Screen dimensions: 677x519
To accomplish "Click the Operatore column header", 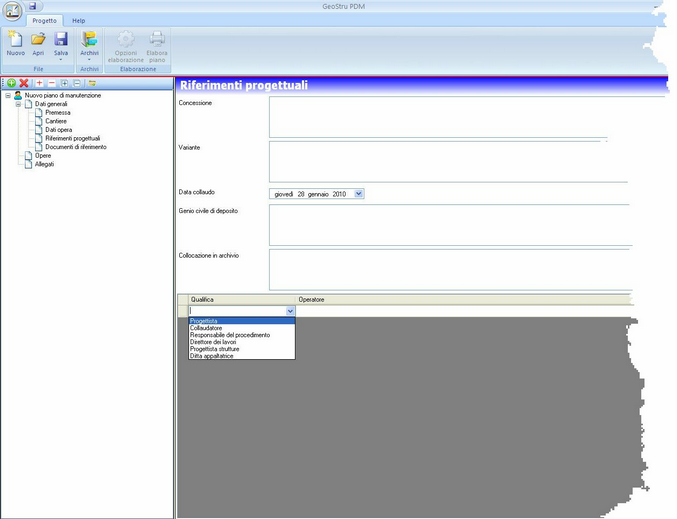I will (464, 300).
